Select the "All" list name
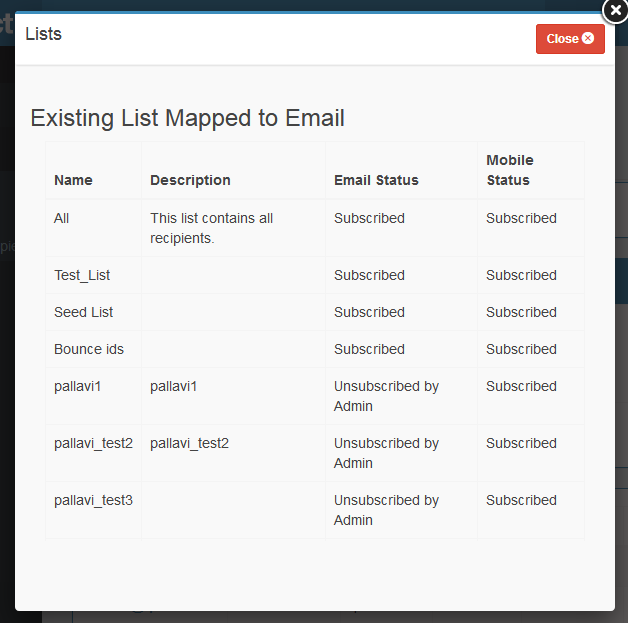The height and width of the screenshot is (623, 628). pos(62,218)
